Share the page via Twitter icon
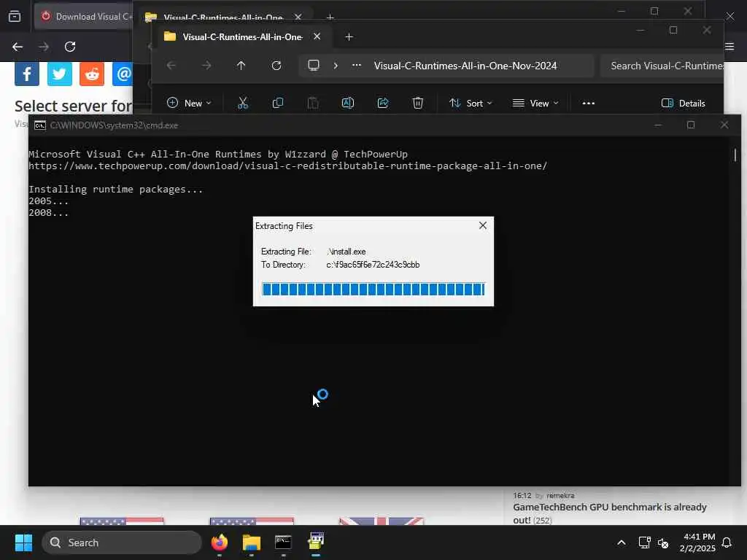 pos(60,74)
